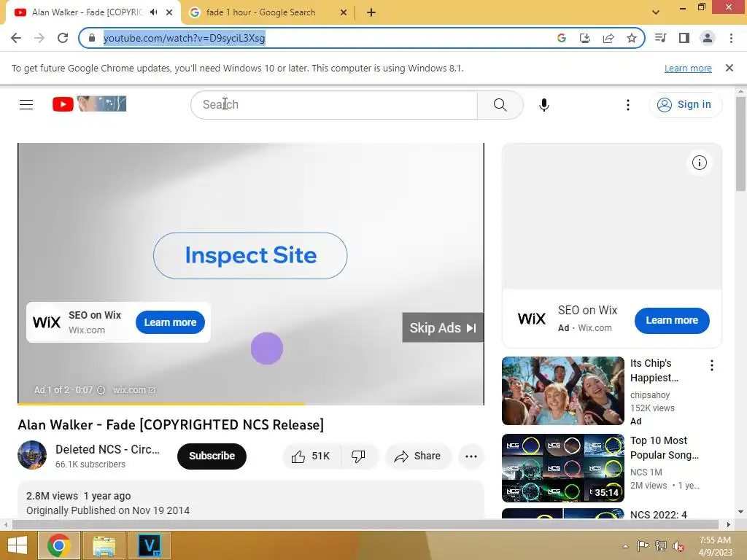Open the Learn more link about Chrome updates
The image size is (747, 560).
(688, 68)
